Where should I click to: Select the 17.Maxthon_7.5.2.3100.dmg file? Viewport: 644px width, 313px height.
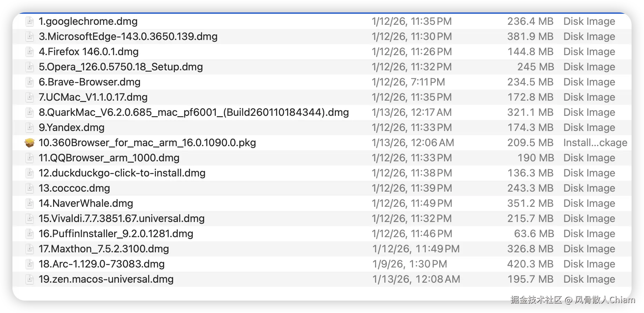[x=104, y=249]
